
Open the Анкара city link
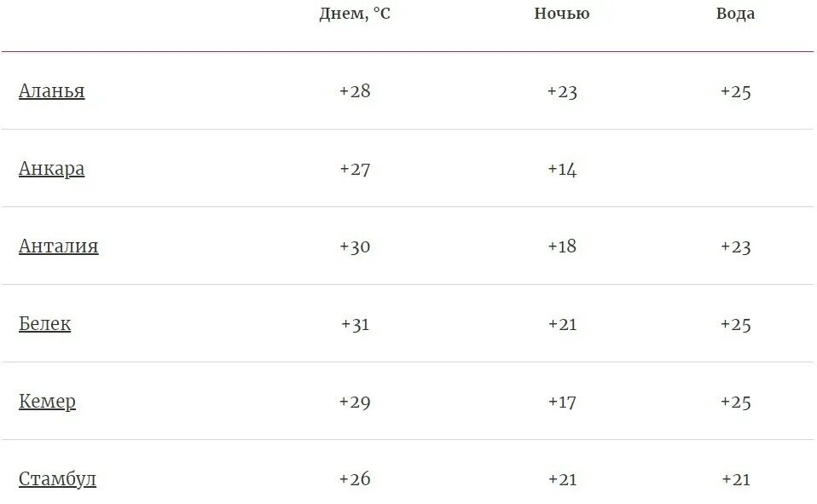click(x=51, y=168)
